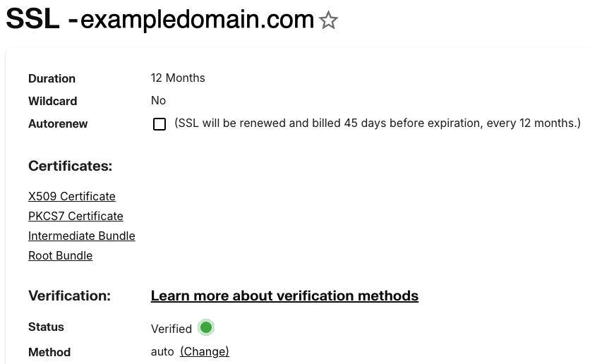Download the PKCS7 Certificate
Viewport: 590px width, 364px height.
pos(76,216)
